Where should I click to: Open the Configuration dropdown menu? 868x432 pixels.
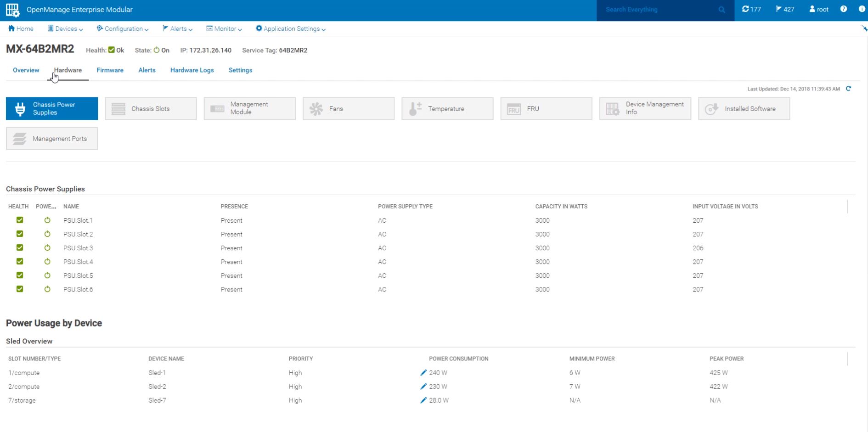(x=123, y=28)
